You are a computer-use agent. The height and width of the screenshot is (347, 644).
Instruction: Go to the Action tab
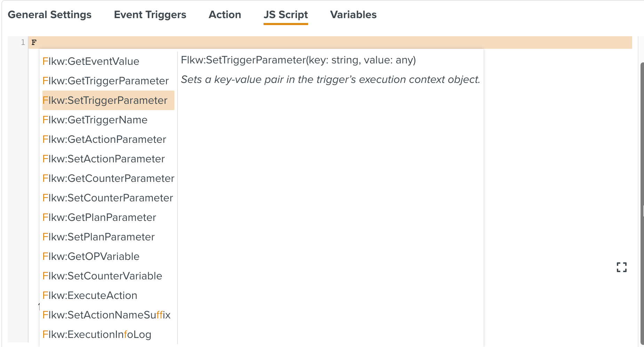(x=225, y=15)
